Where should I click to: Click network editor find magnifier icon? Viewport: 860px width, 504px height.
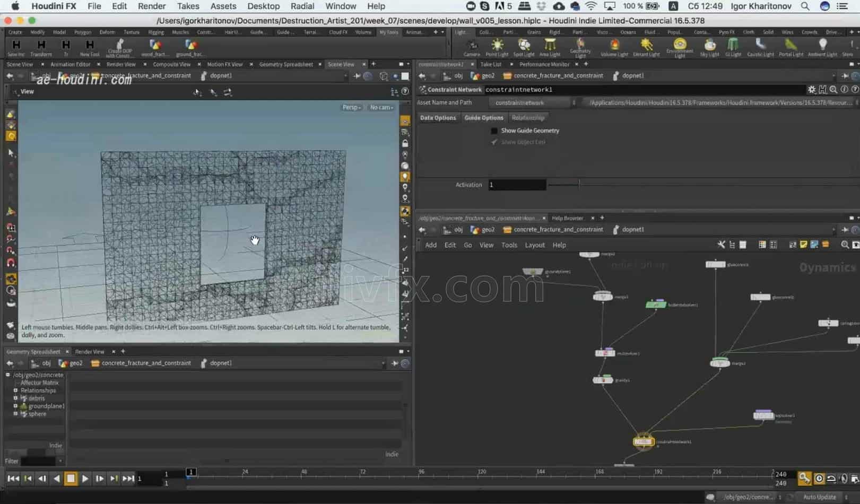point(845,245)
